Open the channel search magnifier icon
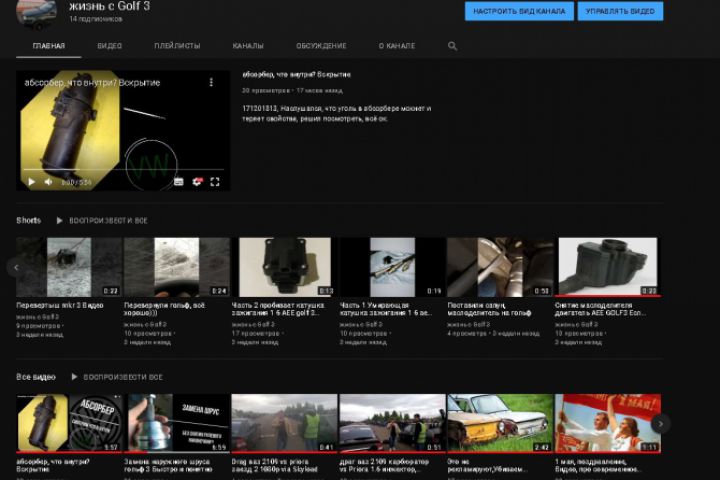The image size is (720, 480). click(x=452, y=46)
